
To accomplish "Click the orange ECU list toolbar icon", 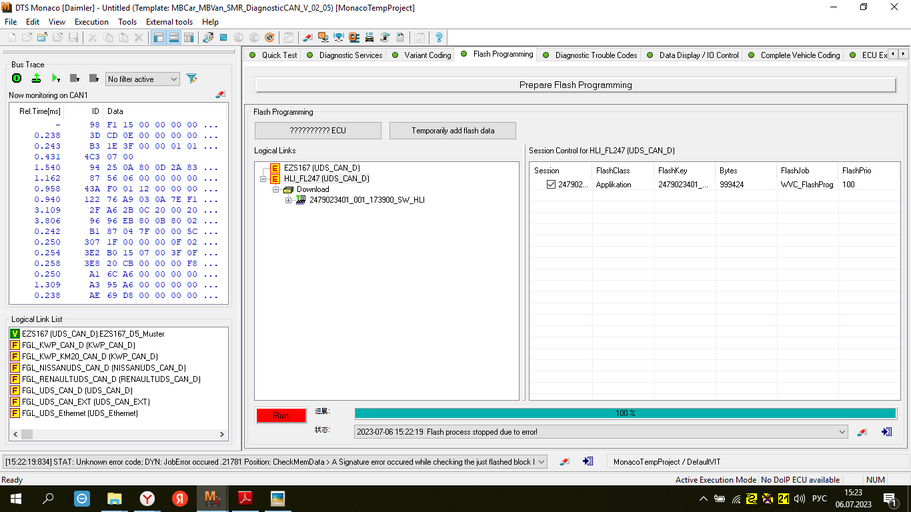I will [x=354, y=38].
